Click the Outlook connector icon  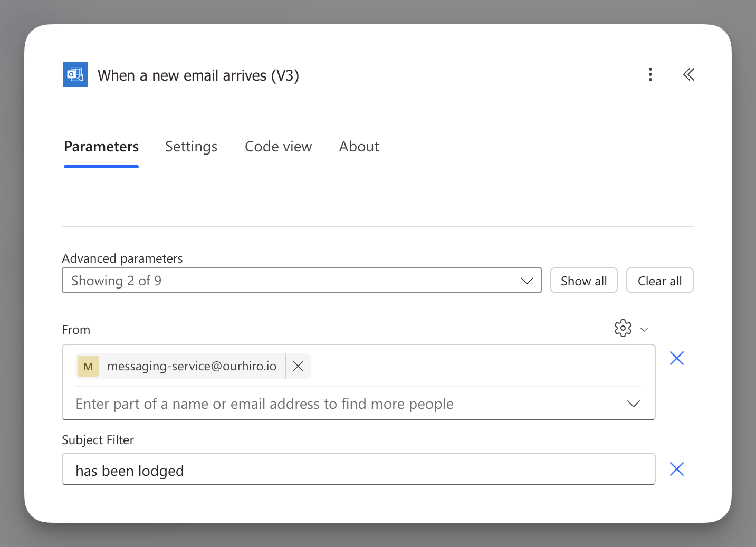pos(75,74)
